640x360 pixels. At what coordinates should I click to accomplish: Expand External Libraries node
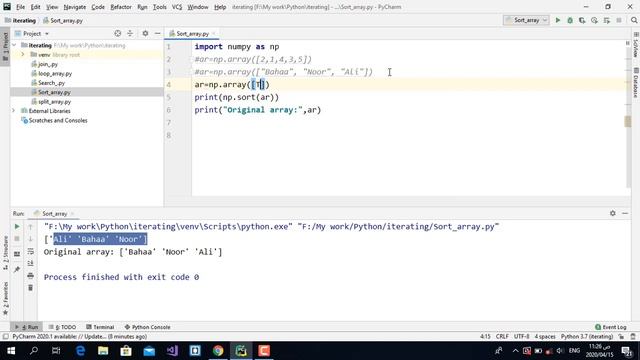(x=13, y=111)
